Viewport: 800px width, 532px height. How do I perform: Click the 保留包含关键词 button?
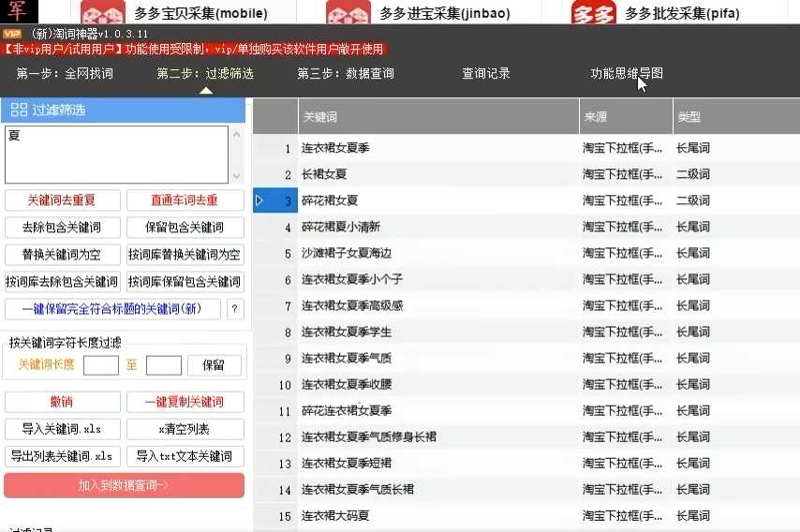point(185,227)
